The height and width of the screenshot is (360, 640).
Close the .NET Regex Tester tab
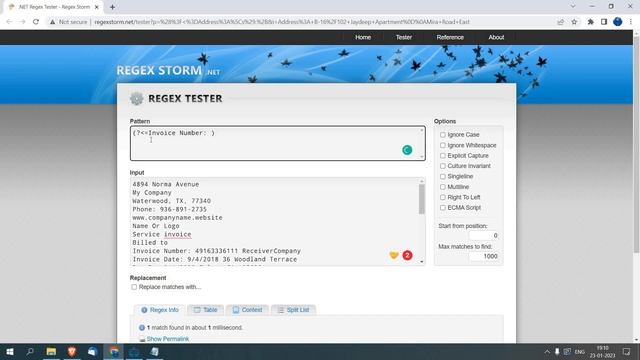point(97,7)
